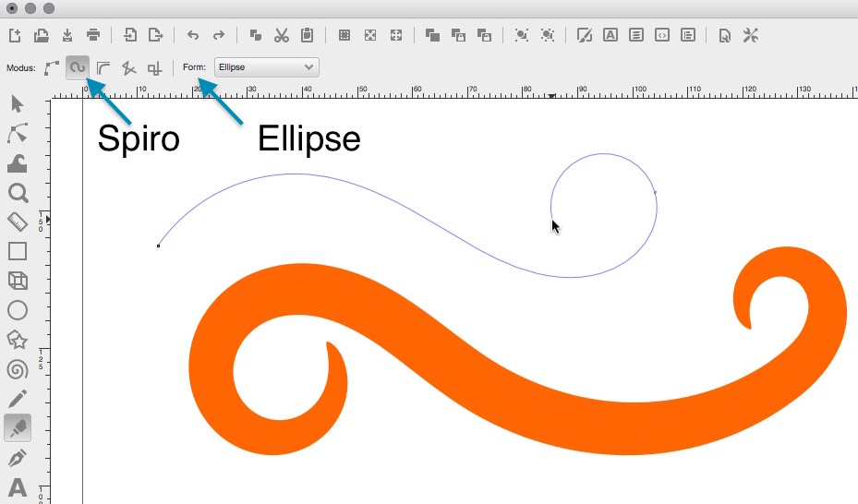Activate the Text tool

17,487
